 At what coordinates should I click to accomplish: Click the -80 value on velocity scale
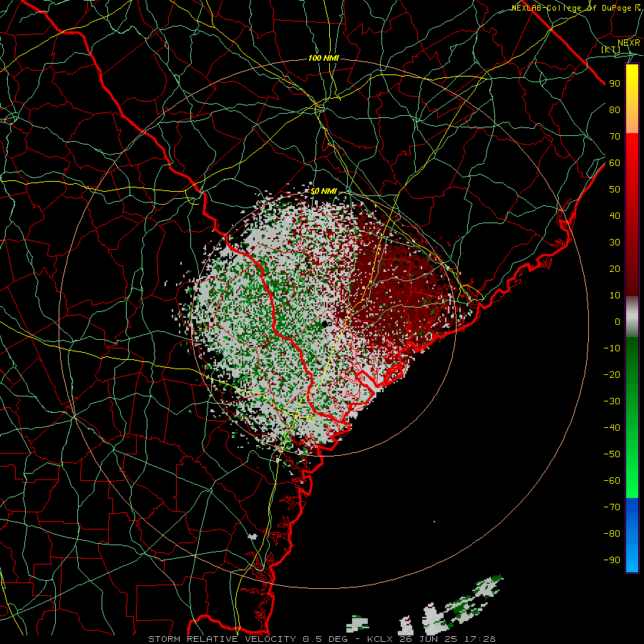point(612,534)
